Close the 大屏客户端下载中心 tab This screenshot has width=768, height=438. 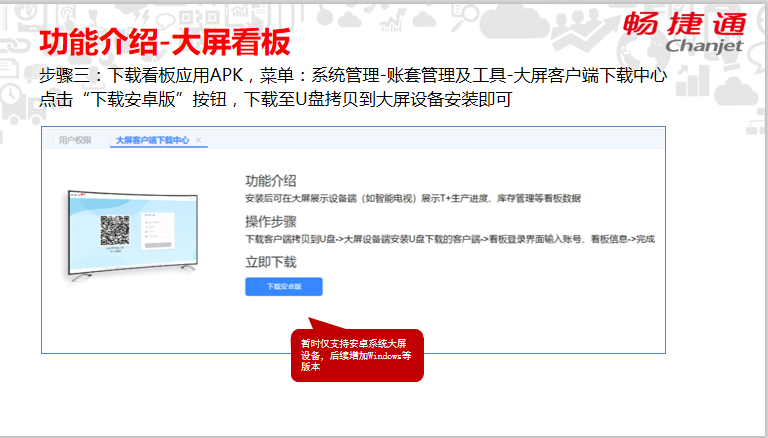tap(198, 140)
